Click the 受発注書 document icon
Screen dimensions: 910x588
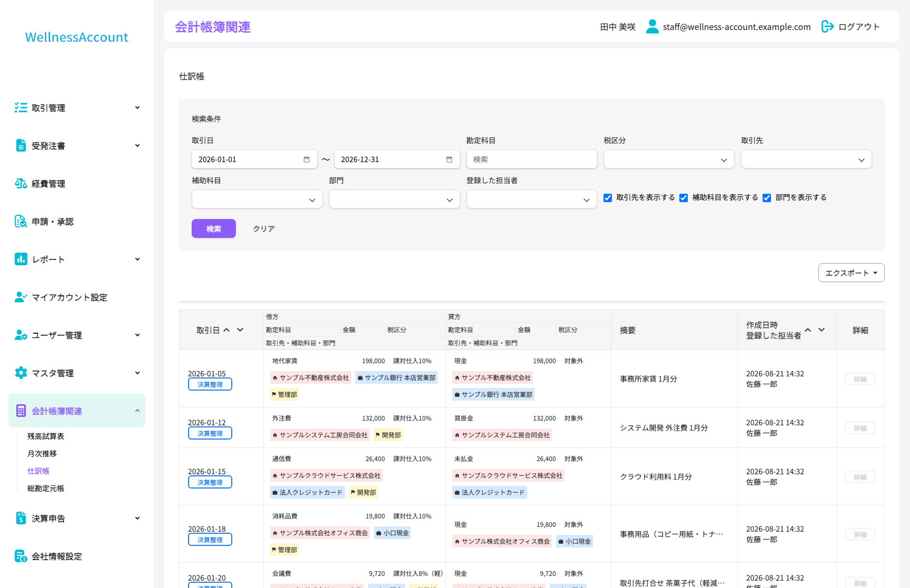[21, 146]
